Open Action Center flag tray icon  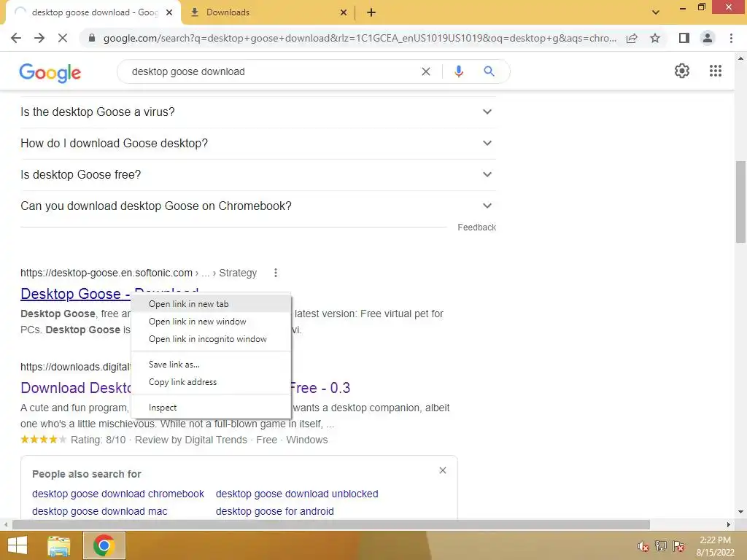click(x=678, y=546)
